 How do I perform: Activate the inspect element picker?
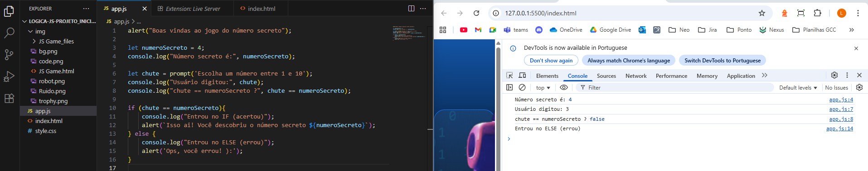pyautogui.click(x=509, y=76)
